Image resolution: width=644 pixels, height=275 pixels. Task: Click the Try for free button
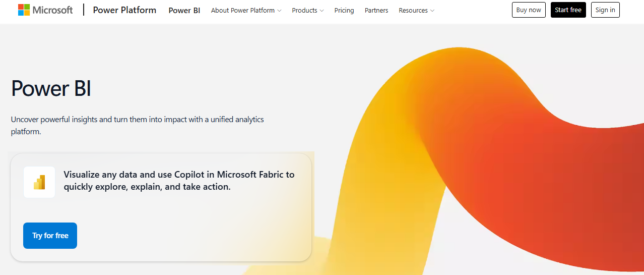pos(50,236)
